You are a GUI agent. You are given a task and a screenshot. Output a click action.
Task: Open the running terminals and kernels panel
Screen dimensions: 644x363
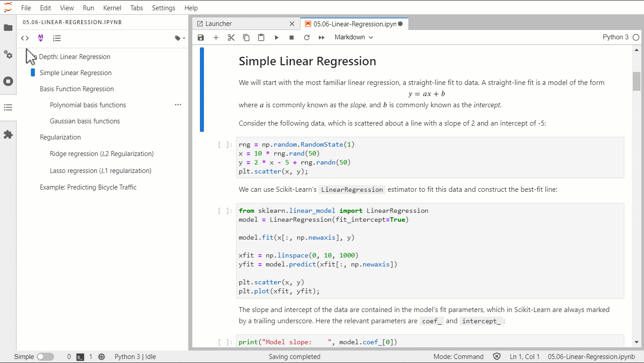click(8, 81)
